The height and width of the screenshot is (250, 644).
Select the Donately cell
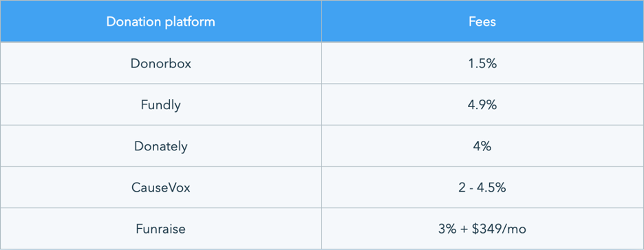tap(160, 146)
